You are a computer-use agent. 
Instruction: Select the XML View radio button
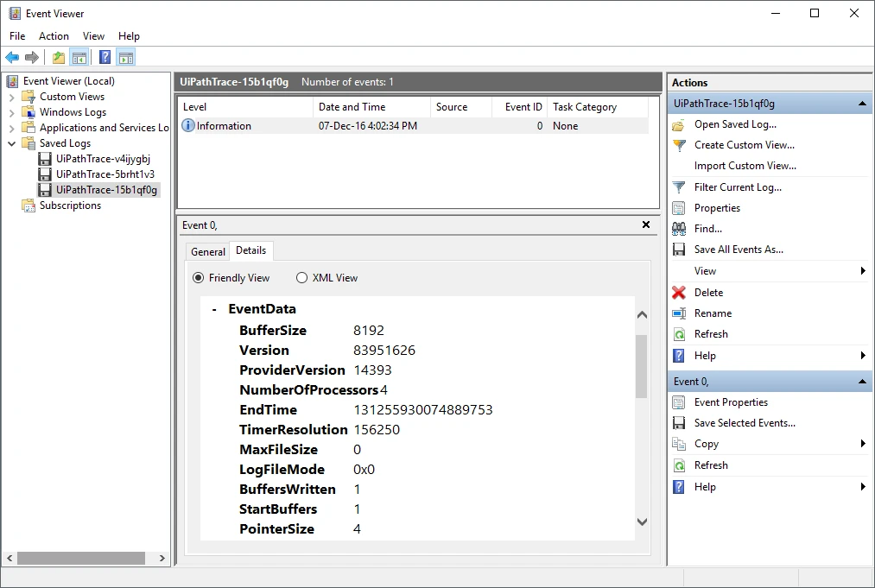[x=302, y=278]
